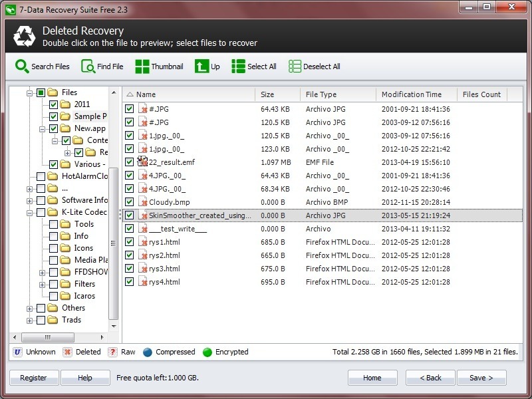Image resolution: width=532 pixels, height=399 pixels.
Task: Open the Register dialog
Action: tap(33, 377)
